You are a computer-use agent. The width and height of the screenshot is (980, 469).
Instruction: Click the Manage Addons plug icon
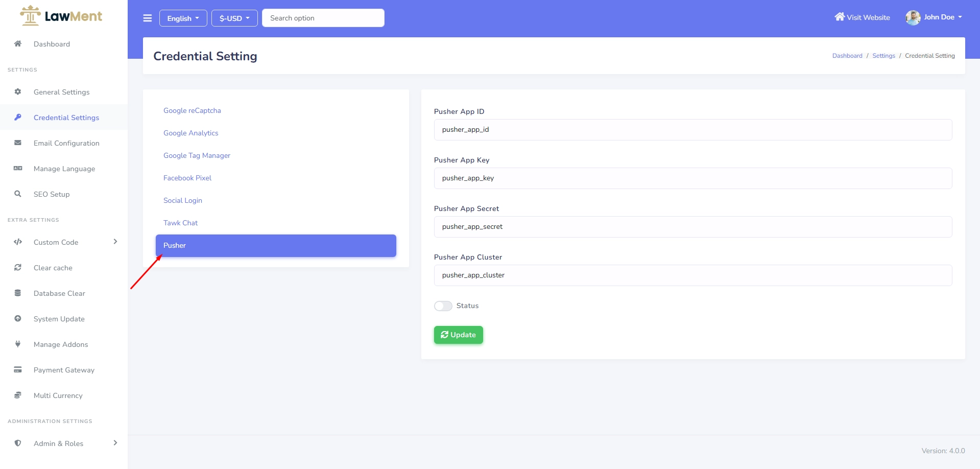[x=18, y=344]
